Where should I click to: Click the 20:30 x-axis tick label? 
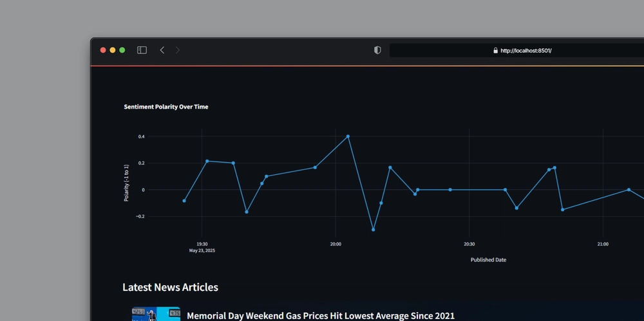(469, 244)
